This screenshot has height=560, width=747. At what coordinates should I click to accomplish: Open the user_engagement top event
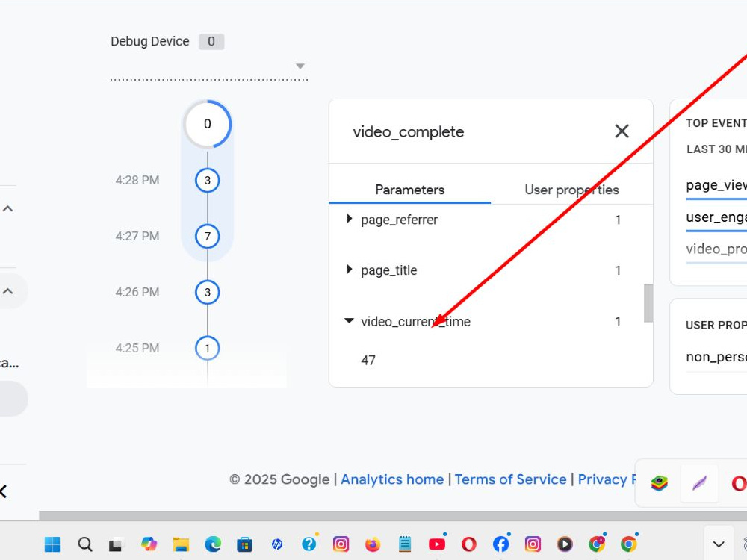716,217
